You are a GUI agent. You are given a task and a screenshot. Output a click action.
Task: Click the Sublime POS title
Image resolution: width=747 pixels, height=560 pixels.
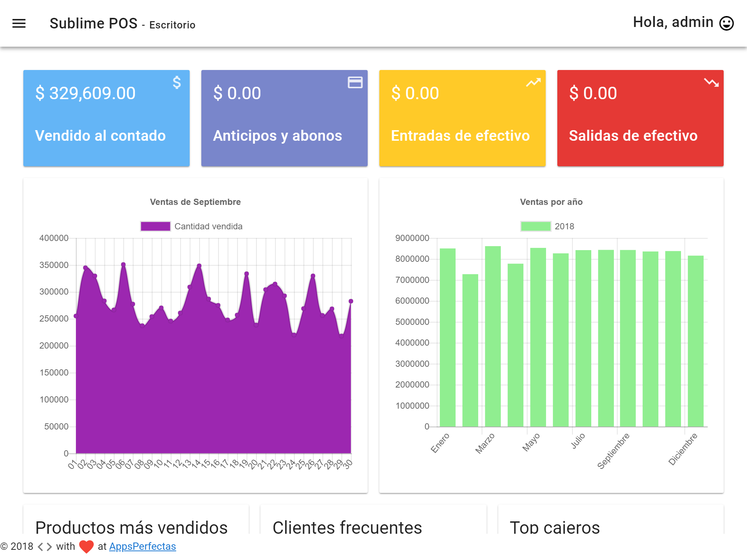pos(94,24)
